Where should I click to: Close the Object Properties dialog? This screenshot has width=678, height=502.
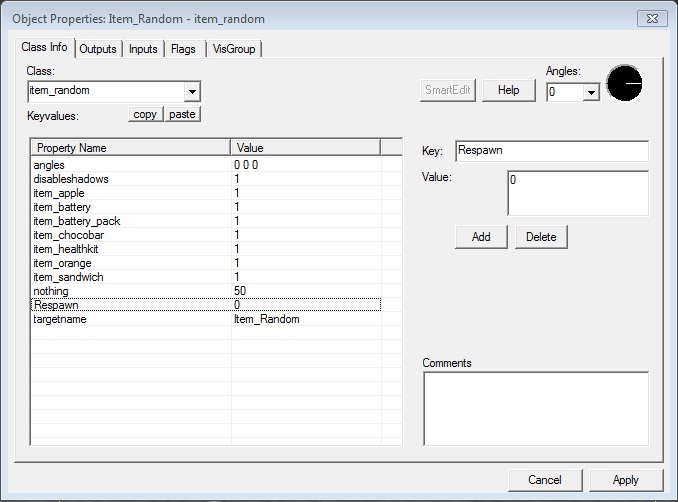(652, 19)
